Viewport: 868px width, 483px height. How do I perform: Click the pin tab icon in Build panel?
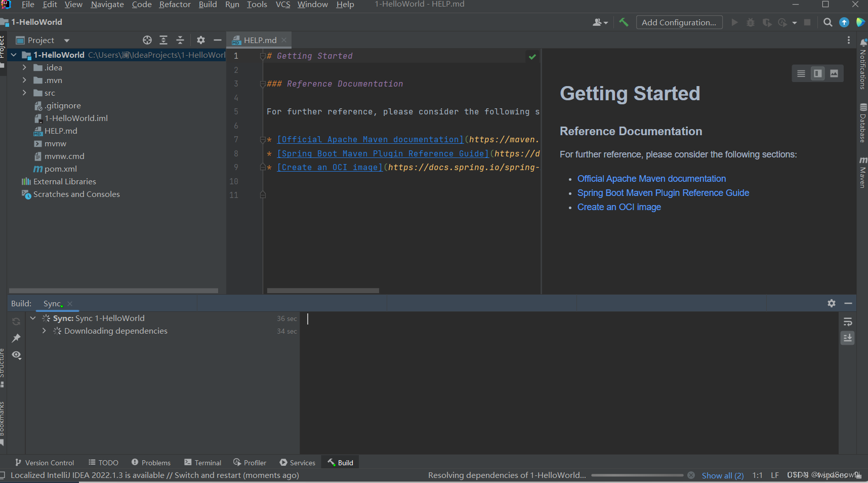pyautogui.click(x=16, y=338)
